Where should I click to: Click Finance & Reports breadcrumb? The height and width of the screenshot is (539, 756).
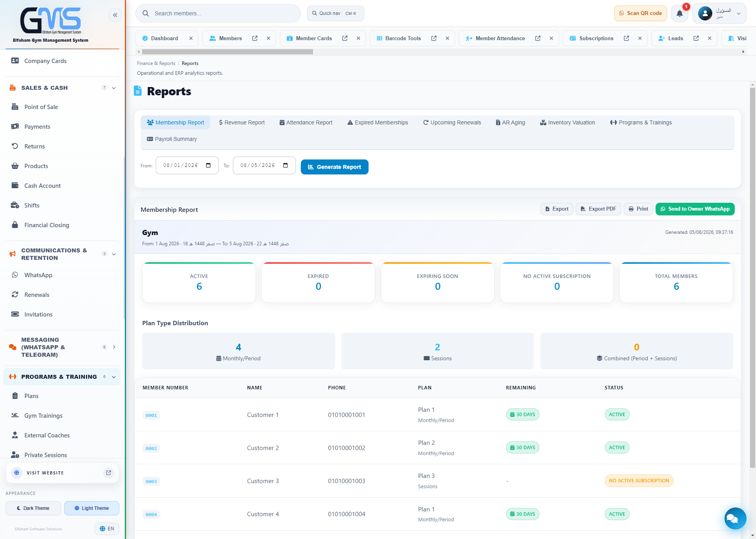(156, 63)
